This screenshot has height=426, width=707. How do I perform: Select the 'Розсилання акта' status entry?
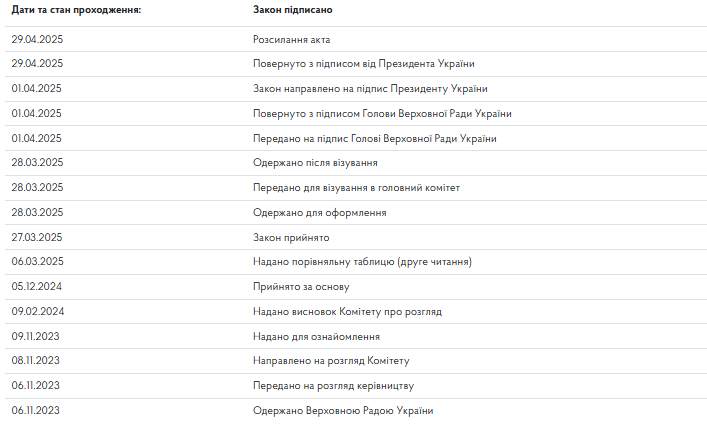tap(292, 40)
